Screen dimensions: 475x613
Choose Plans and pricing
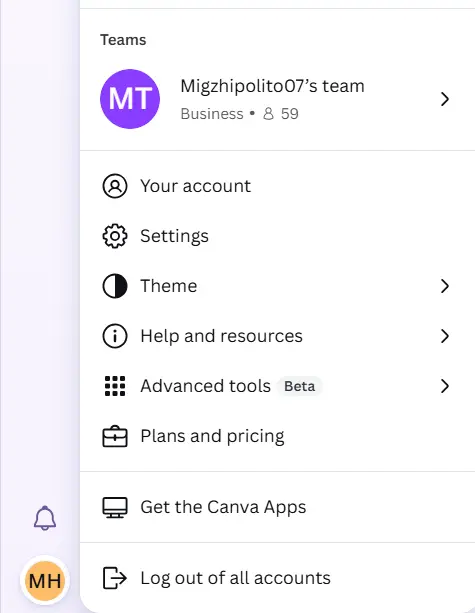(x=278, y=436)
